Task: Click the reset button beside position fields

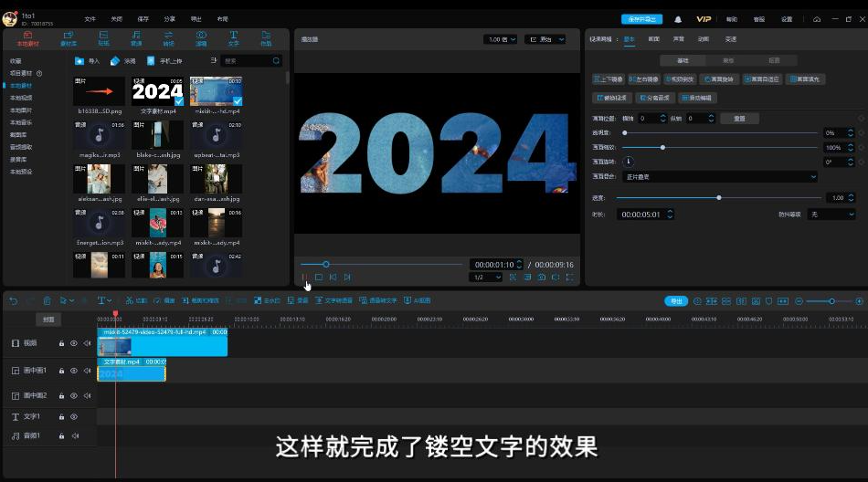Action: [x=739, y=119]
